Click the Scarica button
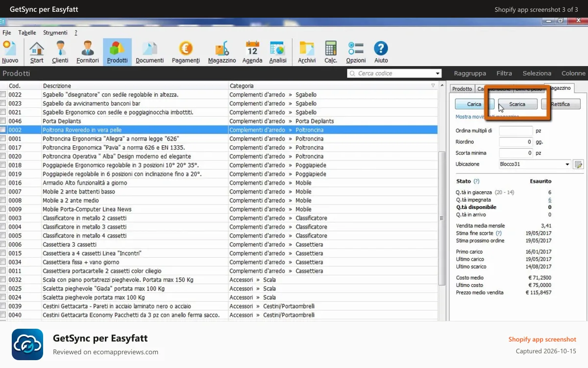588x368 pixels. pos(517,104)
